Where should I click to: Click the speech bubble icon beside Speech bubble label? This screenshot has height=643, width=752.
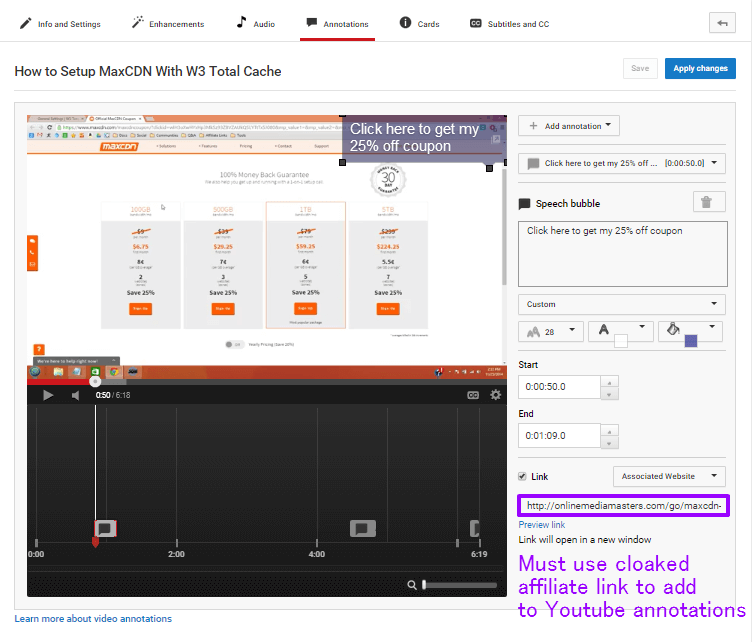(x=524, y=204)
